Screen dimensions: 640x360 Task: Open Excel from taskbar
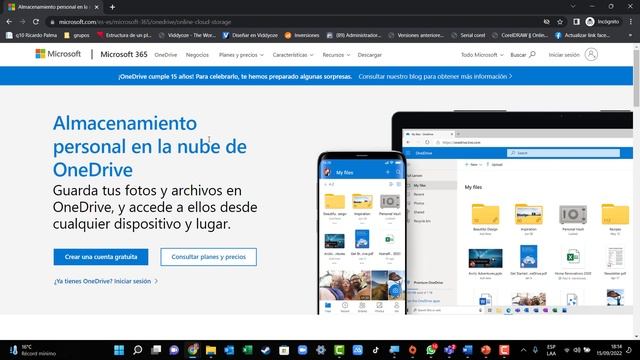click(x=247, y=350)
